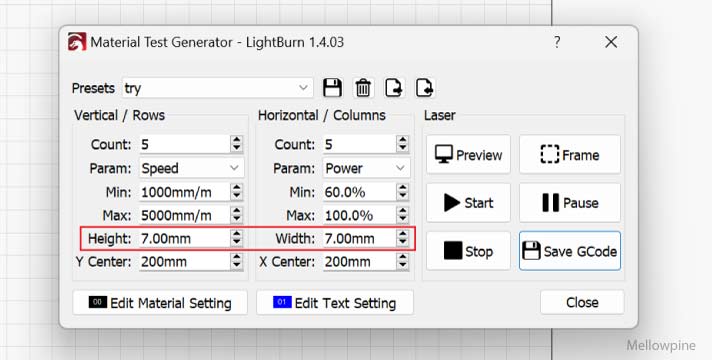Adjust the Columns Count spinner arrows
712x360 pixels.
(403, 144)
